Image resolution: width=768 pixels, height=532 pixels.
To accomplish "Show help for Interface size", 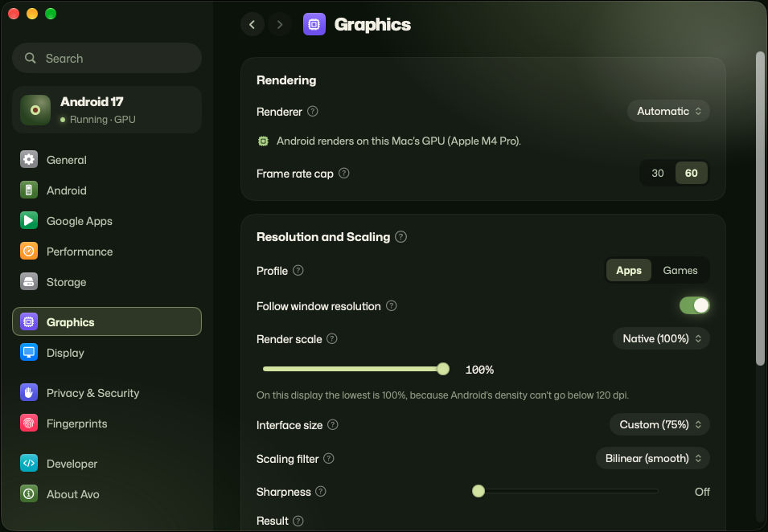I will pos(333,425).
